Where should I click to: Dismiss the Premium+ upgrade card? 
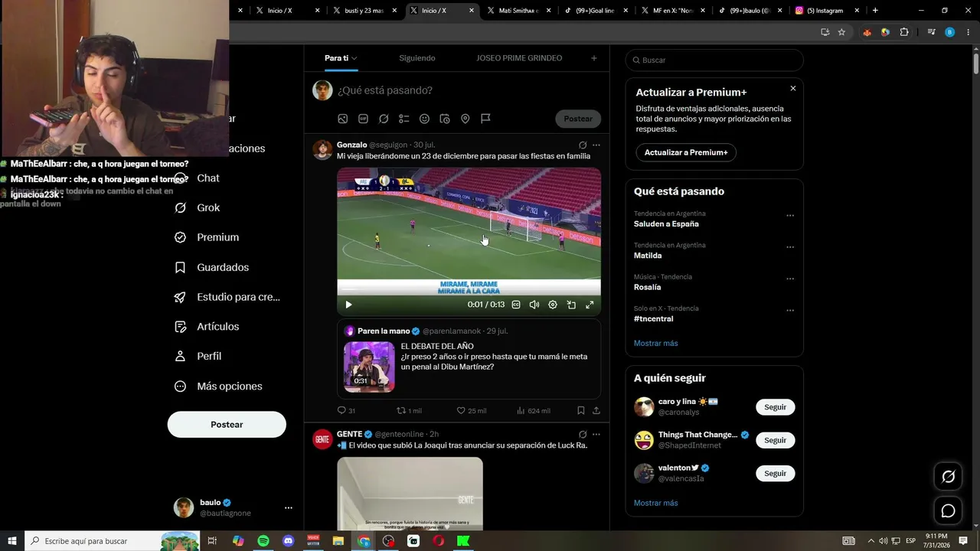pyautogui.click(x=792, y=89)
